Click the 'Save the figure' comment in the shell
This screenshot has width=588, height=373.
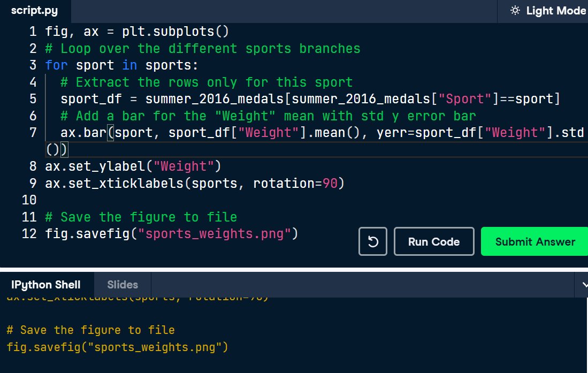[90, 330]
